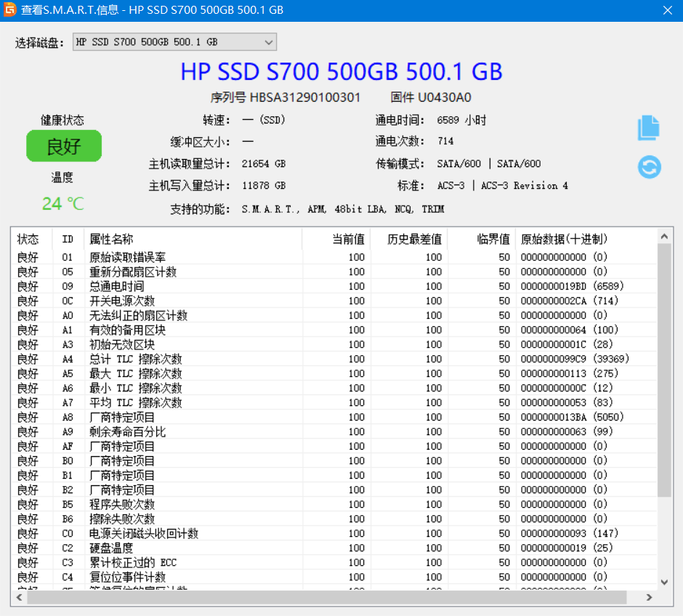Click the DiskGenius app icon in title bar
Viewport: 683px width, 616px height.
tap(9, 9)
